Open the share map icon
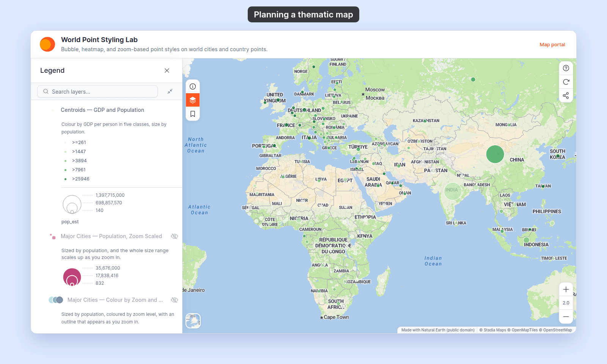Screen dimensions: 607x364 coord(566,96)
